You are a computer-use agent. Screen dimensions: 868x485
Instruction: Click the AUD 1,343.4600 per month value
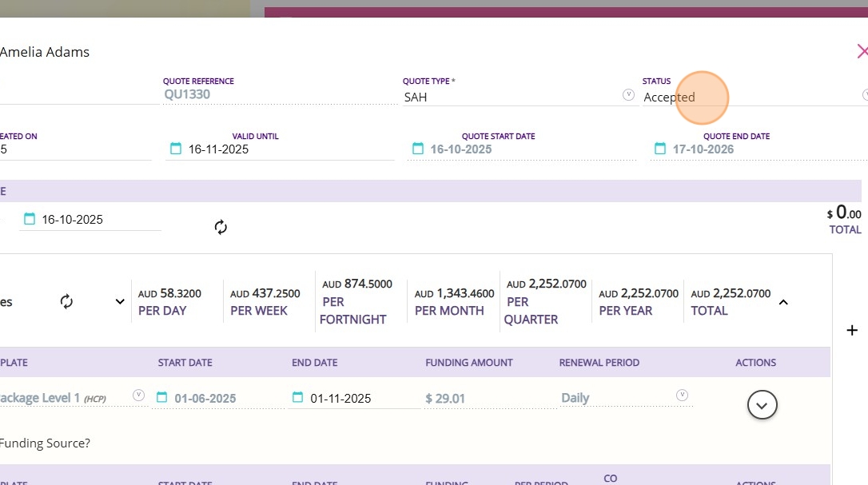point(455,293)
